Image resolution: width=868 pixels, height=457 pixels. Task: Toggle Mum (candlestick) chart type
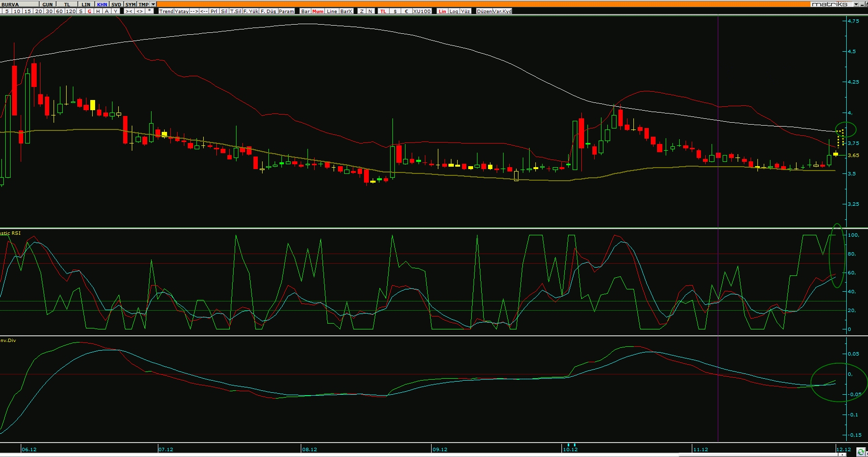[x=318, y=11]
